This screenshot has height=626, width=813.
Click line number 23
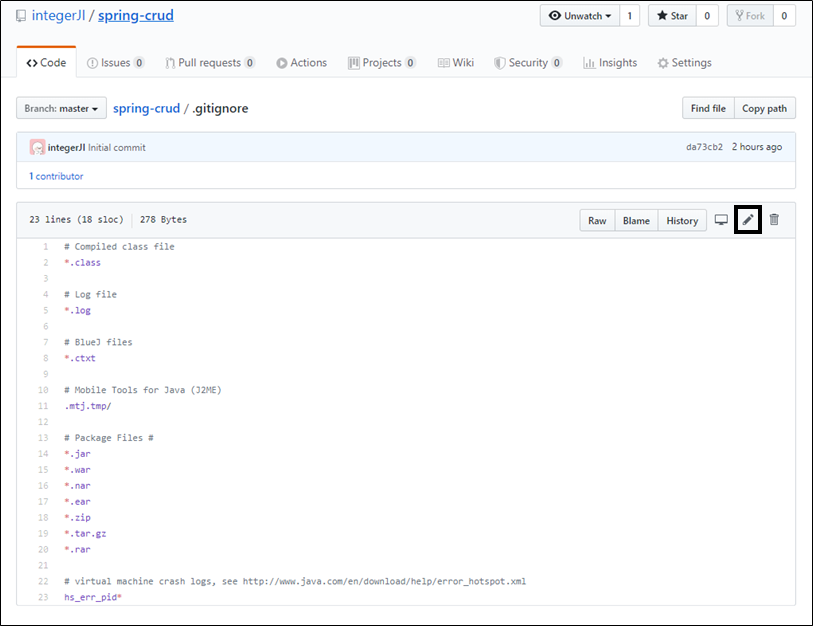pos(43,597)
